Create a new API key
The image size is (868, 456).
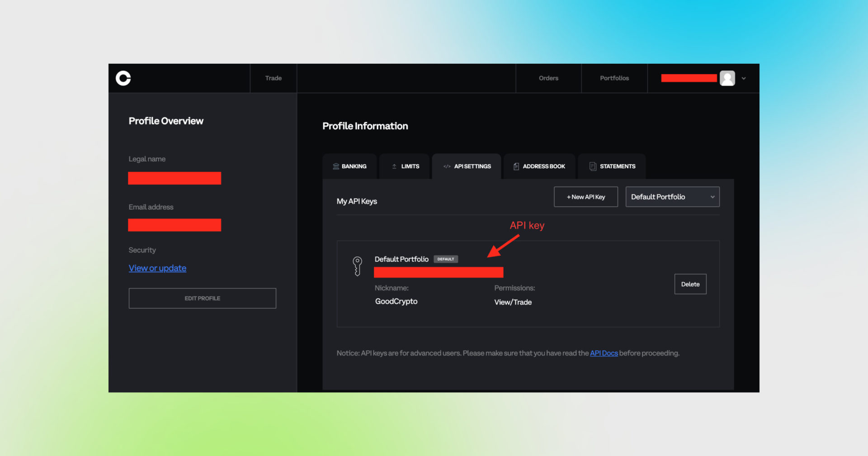pos(585,197)
